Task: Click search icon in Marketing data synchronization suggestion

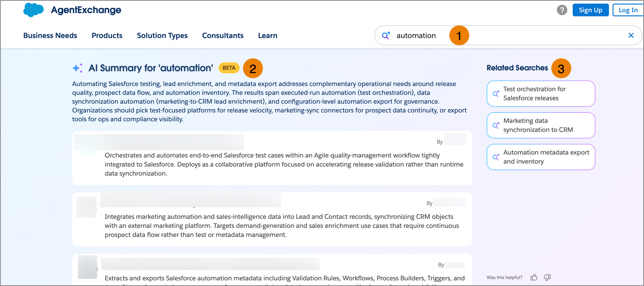Action: pyautogui.click(x=496, y=125)
